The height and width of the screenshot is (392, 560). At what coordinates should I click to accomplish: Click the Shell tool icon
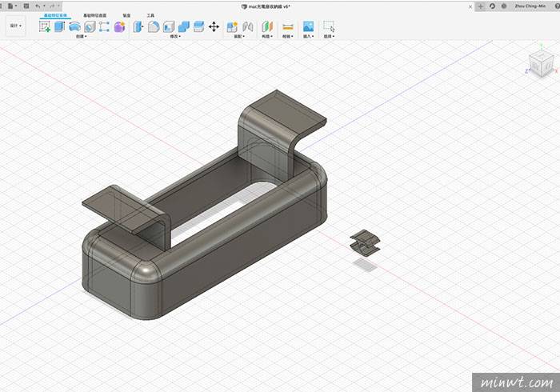(169, 26)
